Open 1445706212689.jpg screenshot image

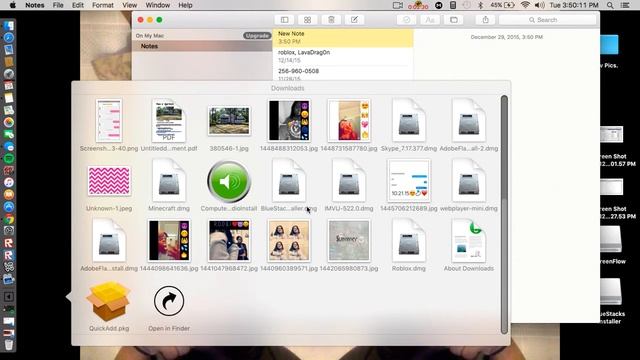coord(409,185)
